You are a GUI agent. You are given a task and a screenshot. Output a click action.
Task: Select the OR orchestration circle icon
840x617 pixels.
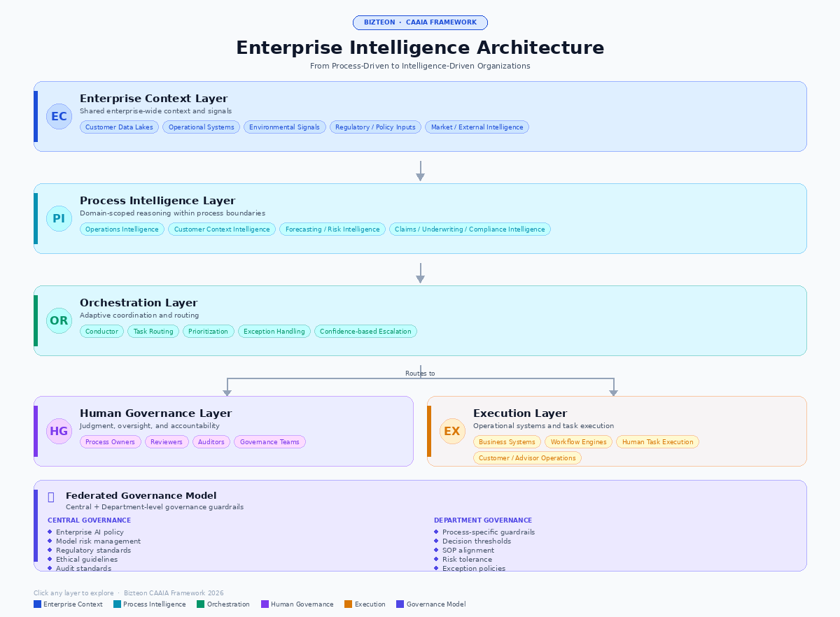tap(59, 320)
